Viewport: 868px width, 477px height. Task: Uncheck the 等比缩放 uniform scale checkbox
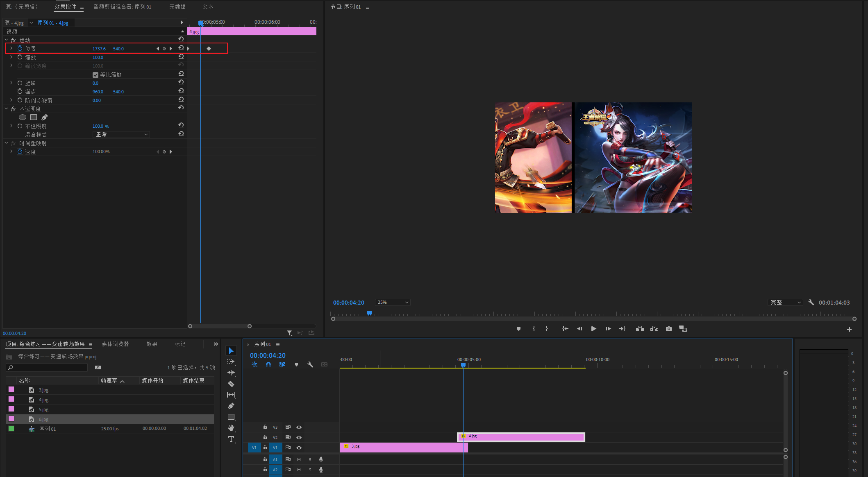click(x=95, y=75)
